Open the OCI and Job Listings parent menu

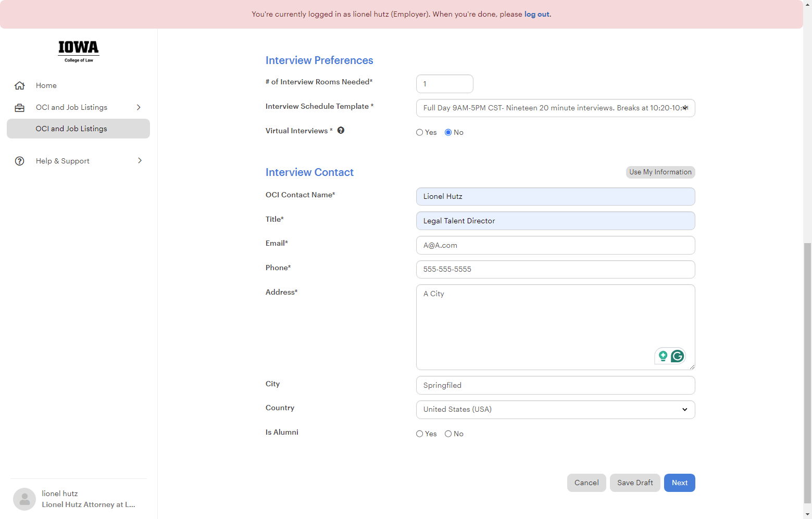pos(71,107)
